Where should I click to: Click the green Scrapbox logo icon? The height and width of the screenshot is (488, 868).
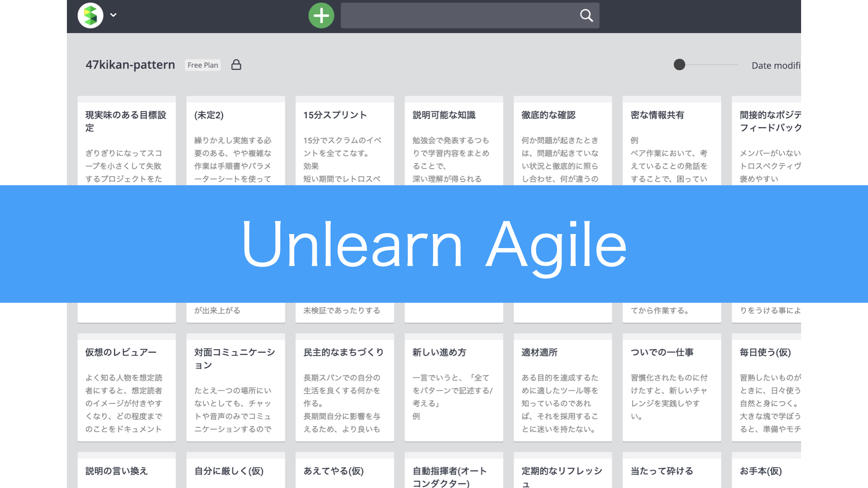[90, 15]
